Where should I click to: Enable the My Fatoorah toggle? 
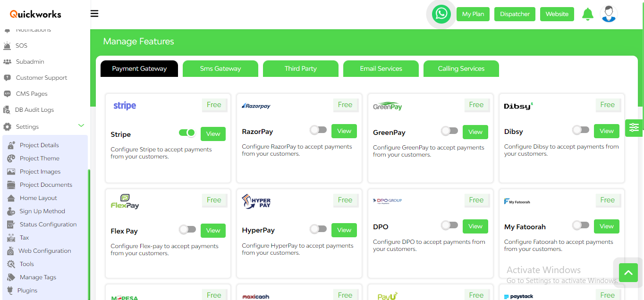581,225
